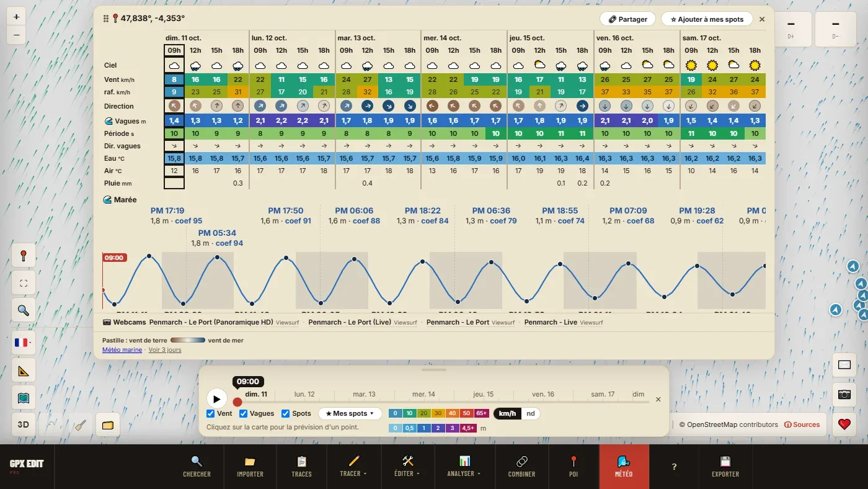
Task: Click the fit-to-view frame icon in left sidebar
Action: point(24,283)
